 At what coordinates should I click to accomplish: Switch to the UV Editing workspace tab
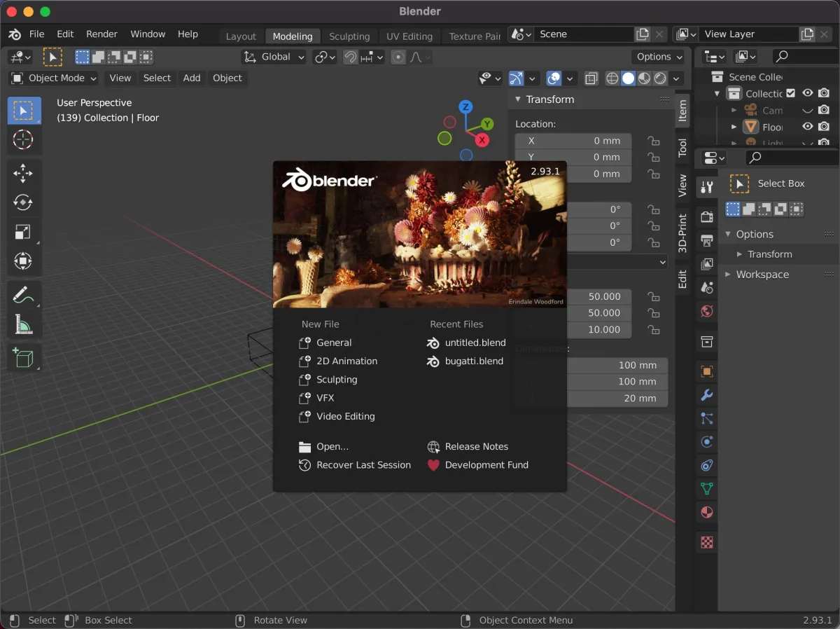(x=409, y=36)
